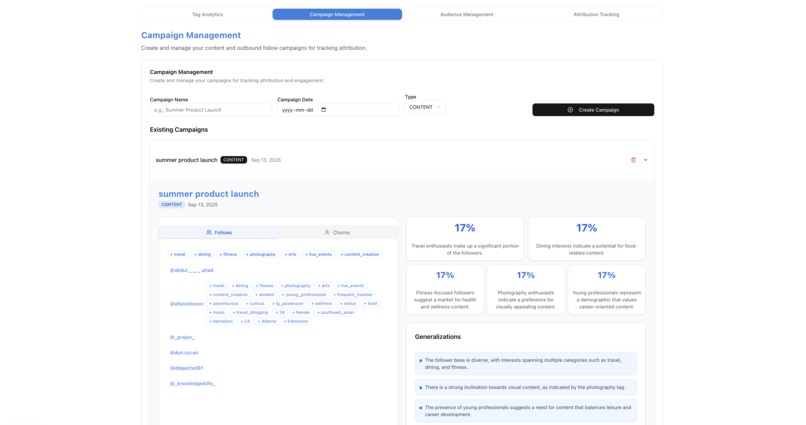Collapse the summer product launch row chevron
806x425 pixels.
click(646, 160)
